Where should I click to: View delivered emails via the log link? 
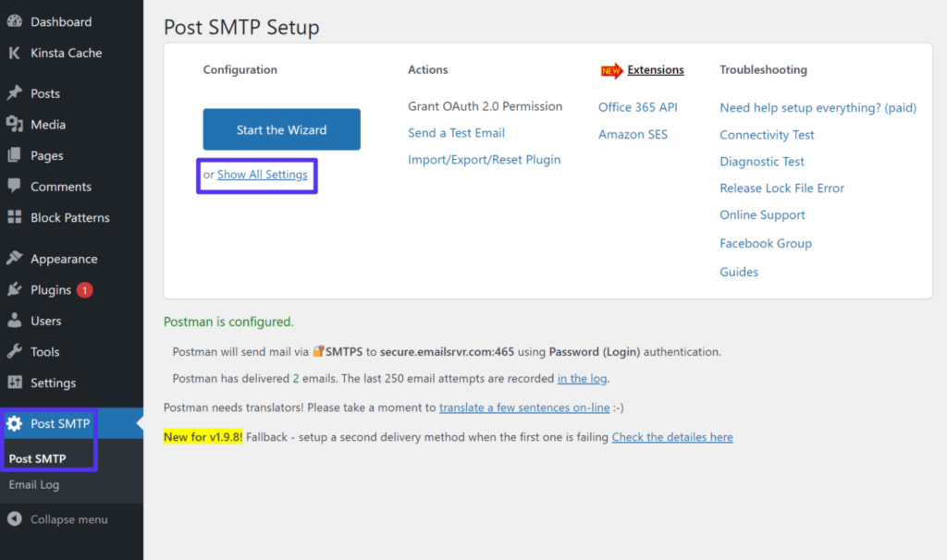[583, 378]
